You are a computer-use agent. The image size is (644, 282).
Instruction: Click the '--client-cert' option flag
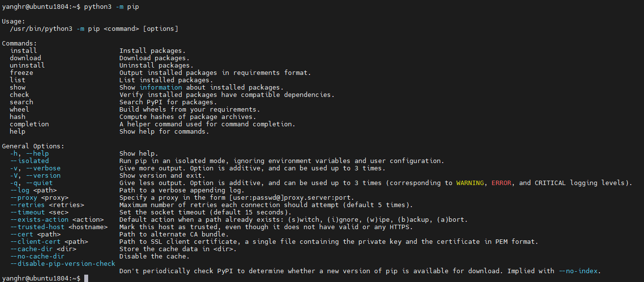coord(35,241)
